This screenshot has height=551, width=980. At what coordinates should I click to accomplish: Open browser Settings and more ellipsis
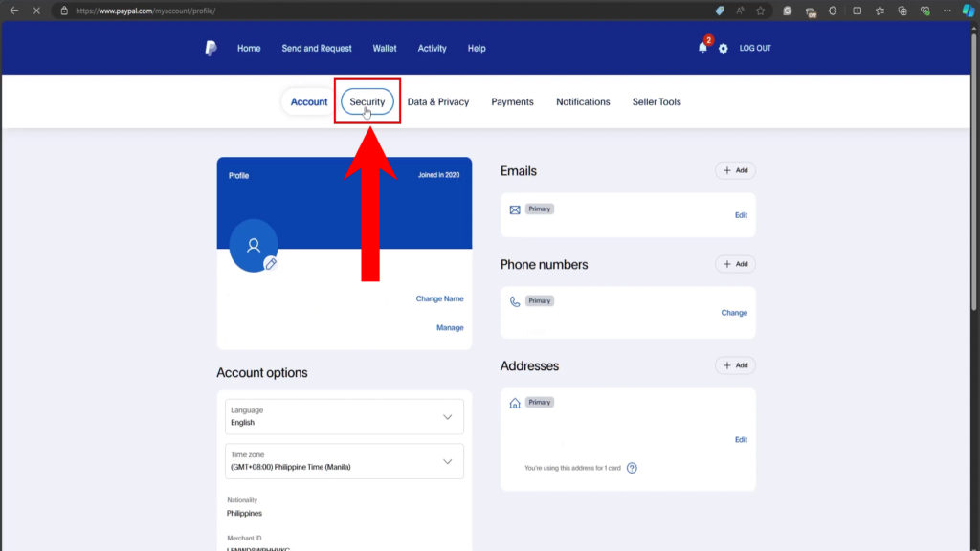tap(947, 11)
